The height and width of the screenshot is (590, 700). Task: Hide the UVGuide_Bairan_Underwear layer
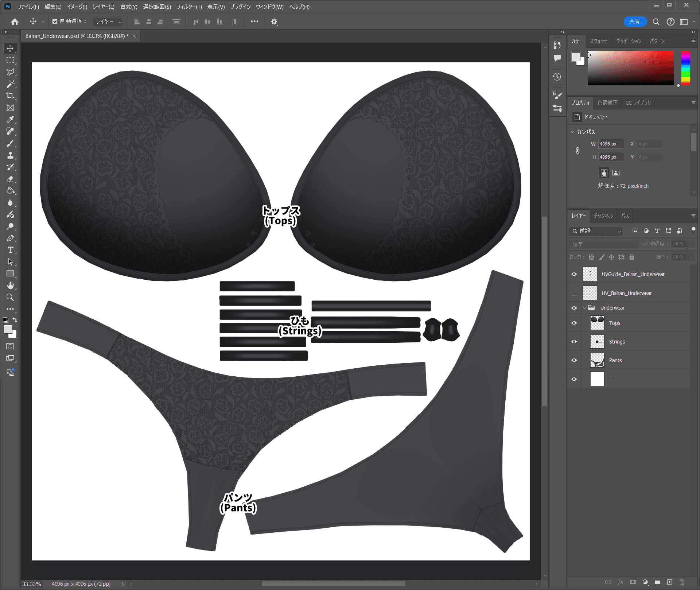(x=574, y=274)
